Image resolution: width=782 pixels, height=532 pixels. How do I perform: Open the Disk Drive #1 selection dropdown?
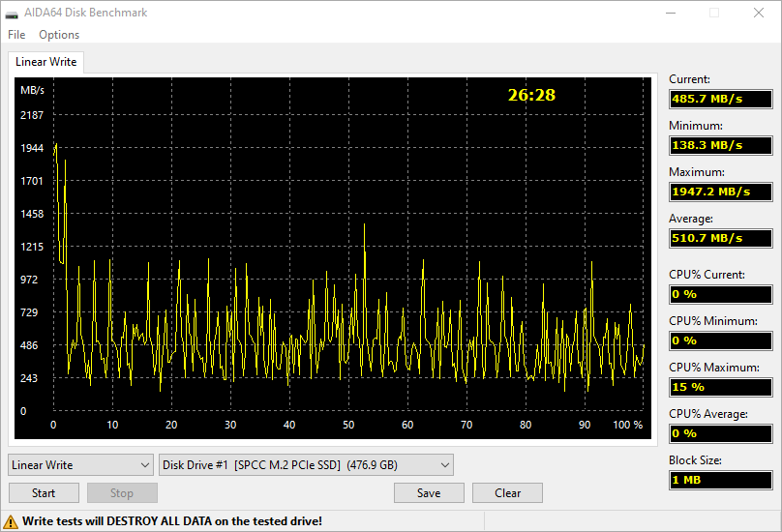306,464
